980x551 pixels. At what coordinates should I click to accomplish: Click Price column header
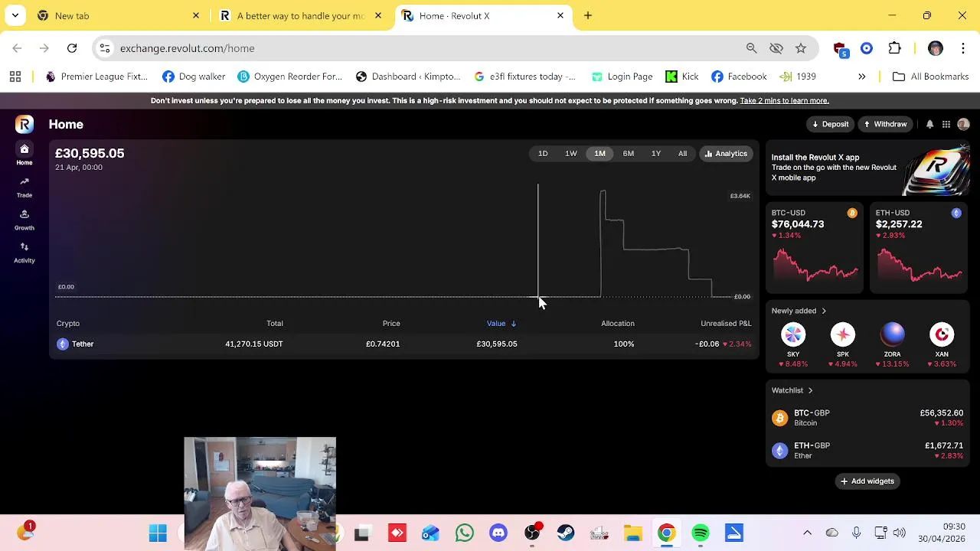click(x=391, y=323)
